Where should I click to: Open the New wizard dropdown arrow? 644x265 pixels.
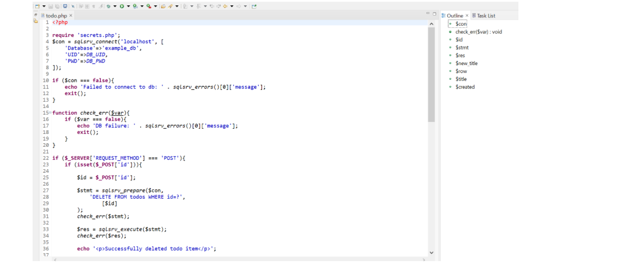[x=44, y=6]
